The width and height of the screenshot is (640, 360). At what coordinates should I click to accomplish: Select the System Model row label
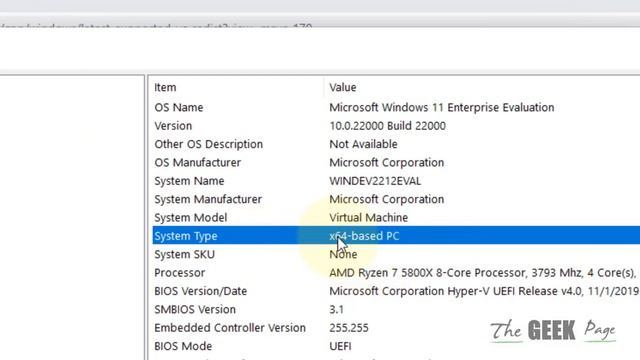click(191, 218)
